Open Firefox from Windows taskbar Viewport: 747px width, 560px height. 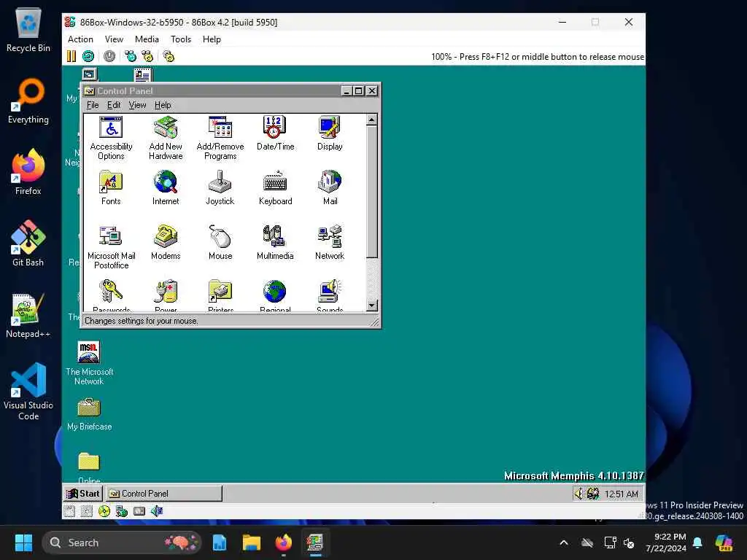284,542
